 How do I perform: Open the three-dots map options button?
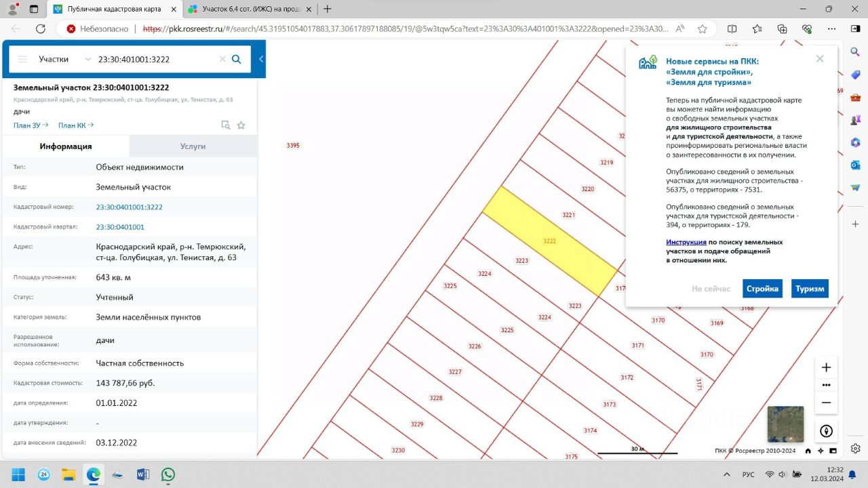(826, 384)
